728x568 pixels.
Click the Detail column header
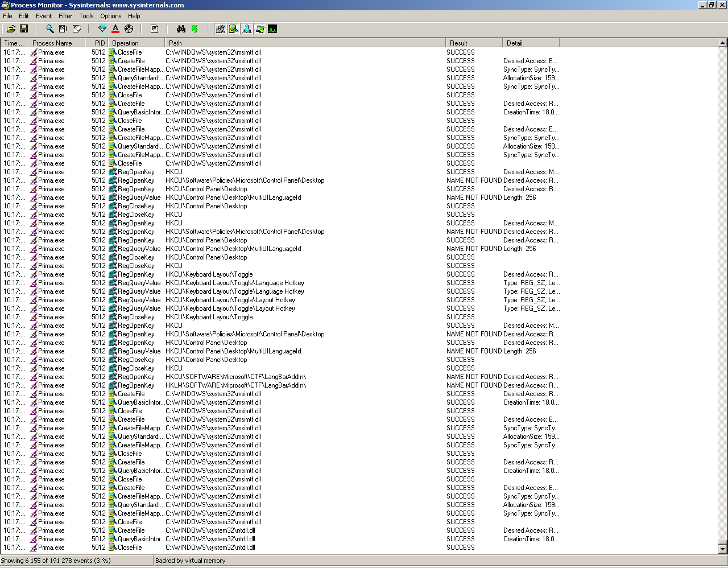pyautogui.click(x=531, y=43)
